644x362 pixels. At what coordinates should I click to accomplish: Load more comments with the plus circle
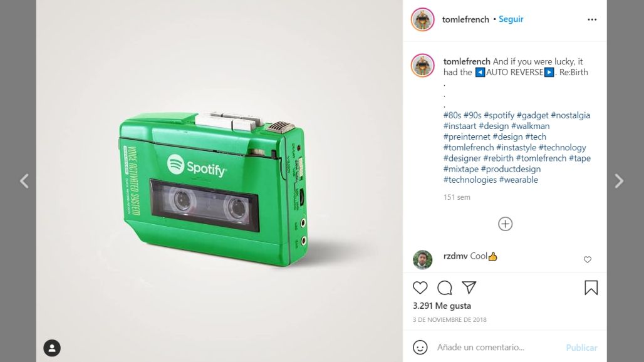point(505,224)
